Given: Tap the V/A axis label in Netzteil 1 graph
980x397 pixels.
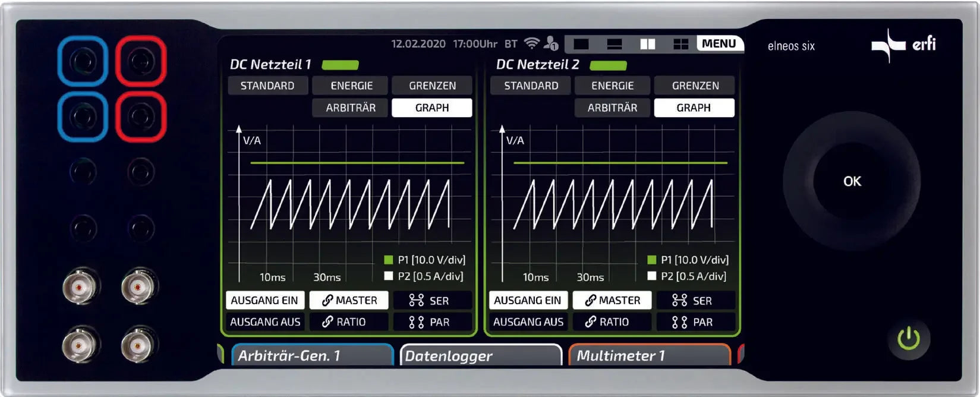Looking at the screenshot, I should click(x=252, y=140).
